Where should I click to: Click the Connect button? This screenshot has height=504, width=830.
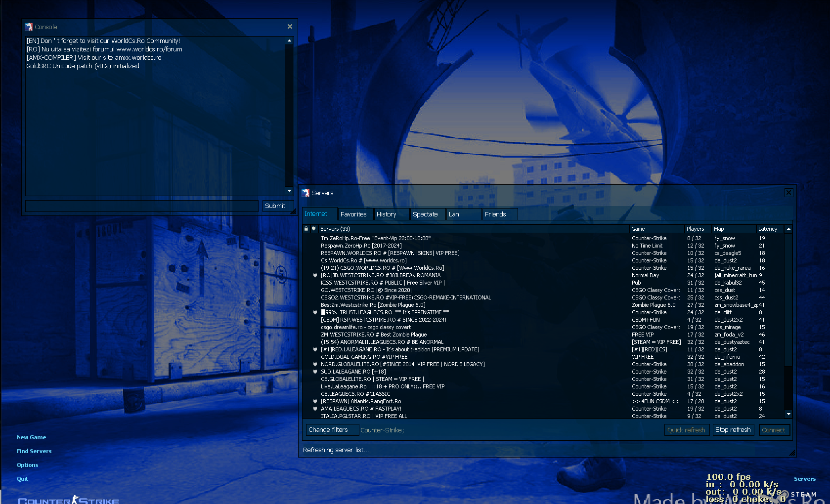[774, 430]
